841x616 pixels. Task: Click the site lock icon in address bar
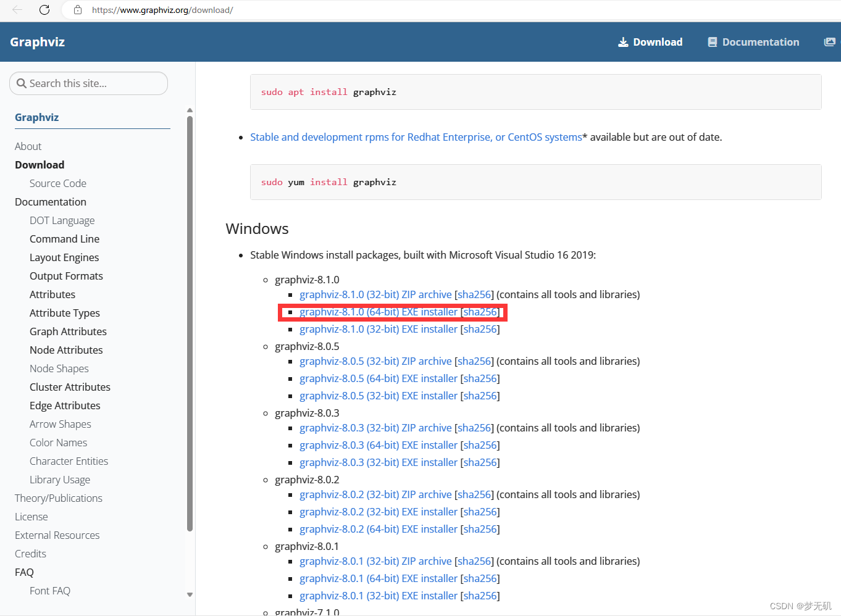tap(78, 10)
